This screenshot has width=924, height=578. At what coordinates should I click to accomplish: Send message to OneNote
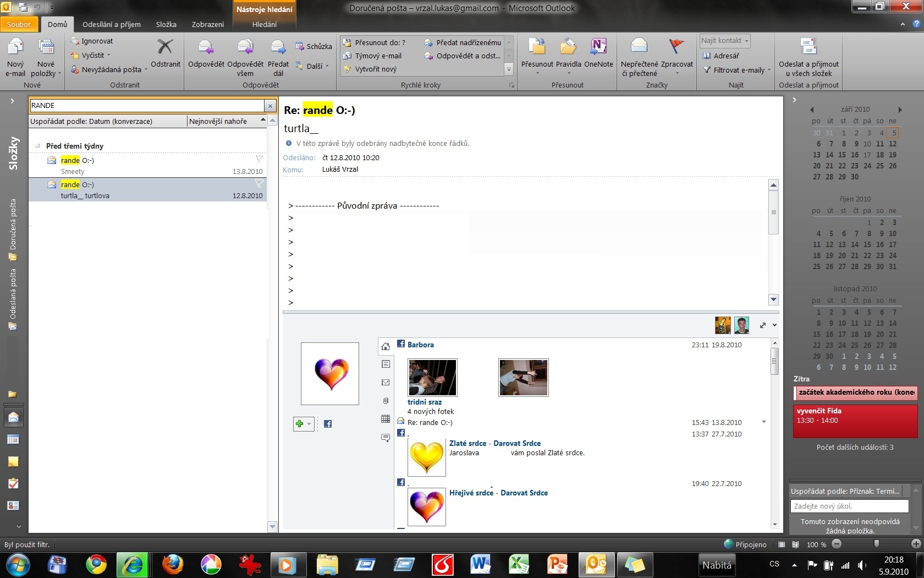coord(598,54)
